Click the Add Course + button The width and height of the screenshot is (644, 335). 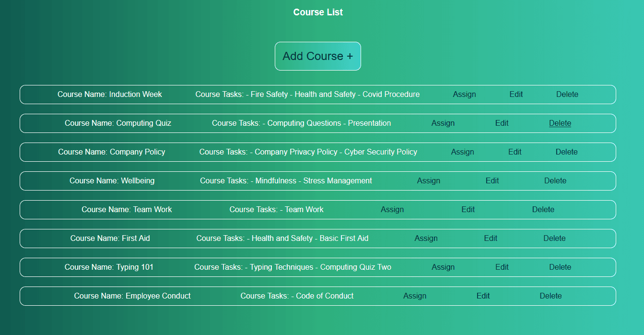[317, 56]
